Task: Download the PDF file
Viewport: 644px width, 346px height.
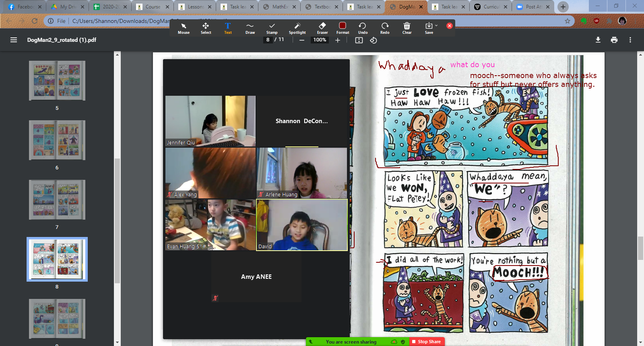Action: (598, 40)
